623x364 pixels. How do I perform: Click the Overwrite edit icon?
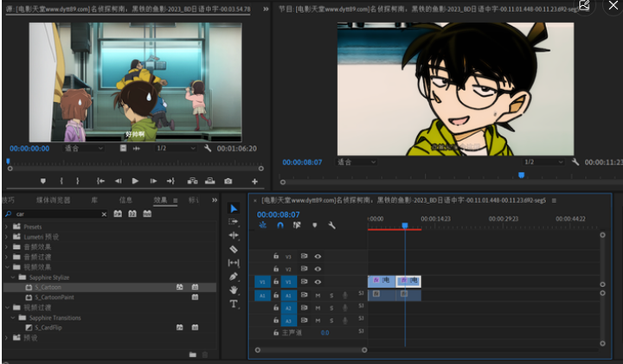coord(209,181)
